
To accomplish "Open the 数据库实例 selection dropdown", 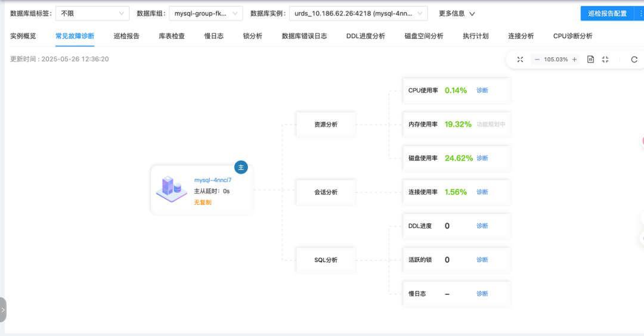I will point(358,14).
